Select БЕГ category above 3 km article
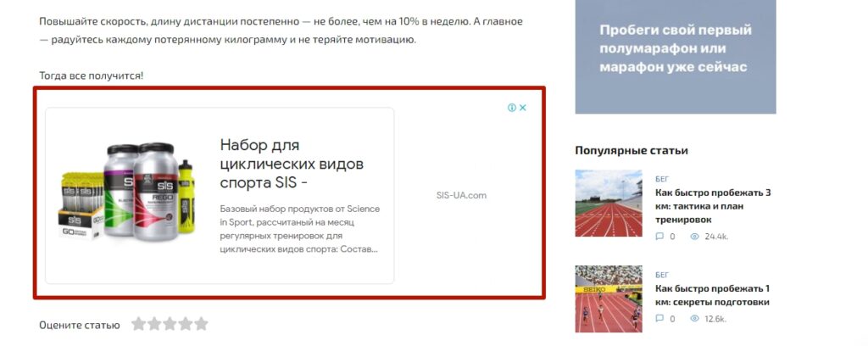 [x=662, y=179]
